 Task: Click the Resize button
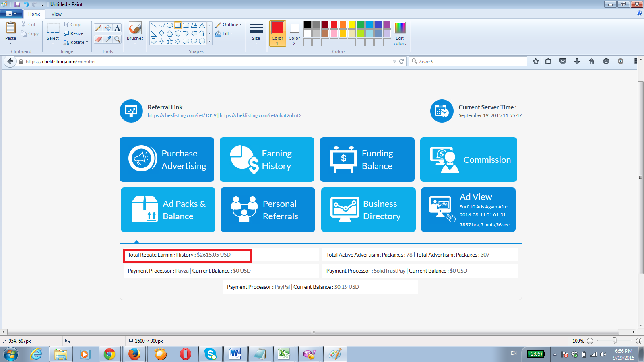pos(74,33)
